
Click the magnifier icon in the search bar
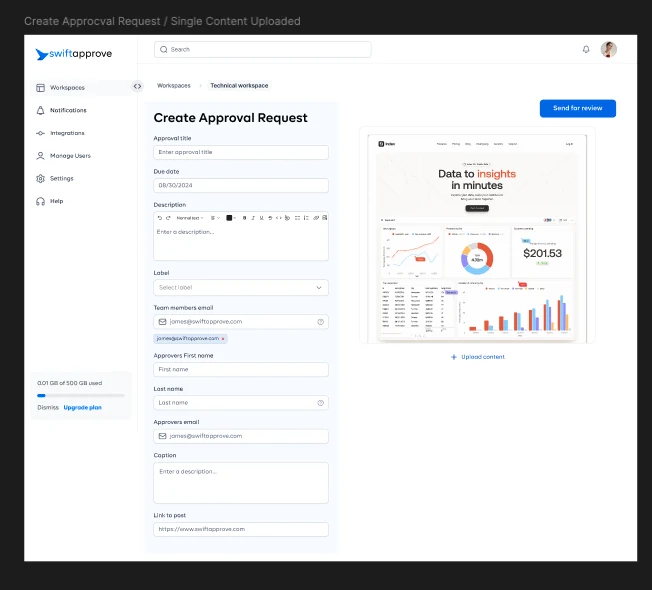click(164, 49)
